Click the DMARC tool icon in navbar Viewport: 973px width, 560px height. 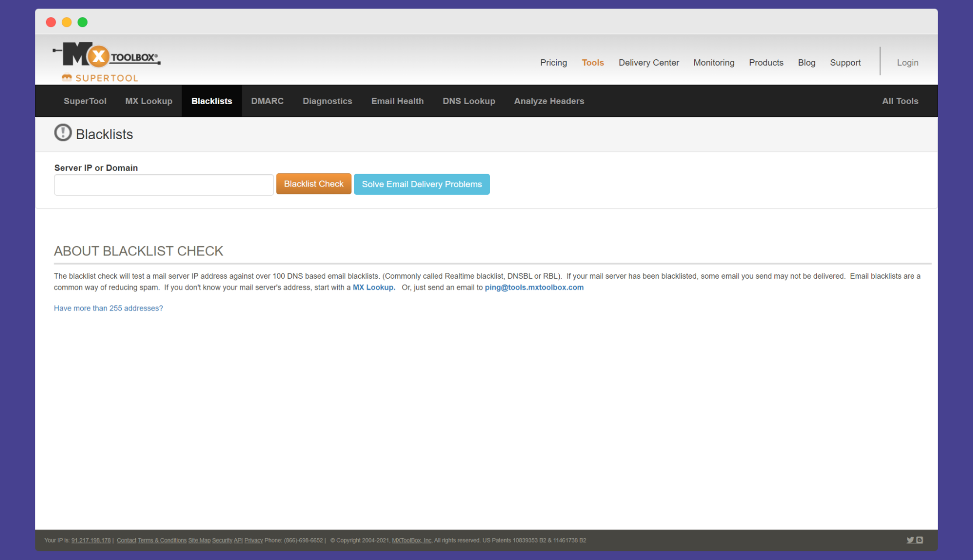pyautogui.click(x=267, y=101)
